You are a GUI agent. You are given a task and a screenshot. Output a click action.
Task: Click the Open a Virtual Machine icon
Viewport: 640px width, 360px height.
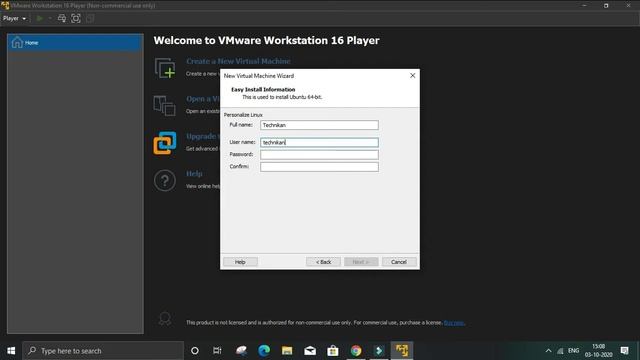164,105
